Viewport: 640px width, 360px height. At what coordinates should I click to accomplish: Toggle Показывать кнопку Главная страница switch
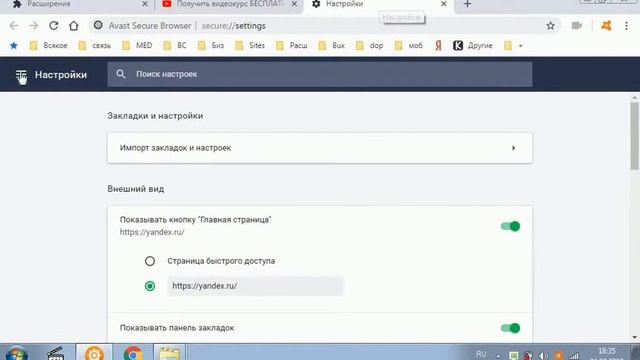[510, 226]
